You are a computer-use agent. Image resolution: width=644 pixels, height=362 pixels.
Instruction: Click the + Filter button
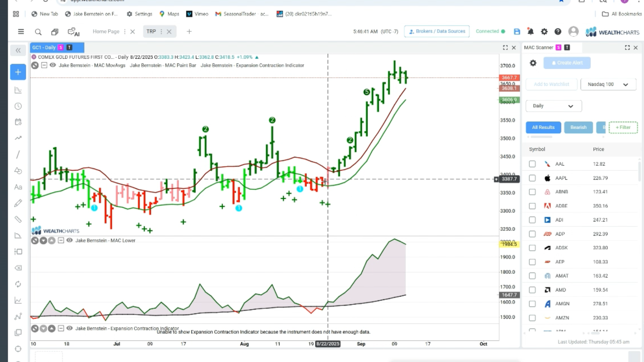pyautogui.click(x=623, y=127)
